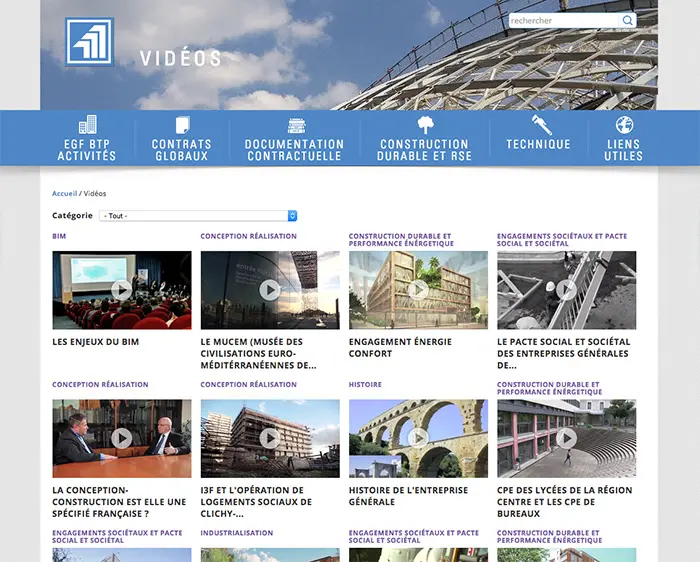
Task: Play the Pacte Social et Sociétal video
Action: point(567,290)
